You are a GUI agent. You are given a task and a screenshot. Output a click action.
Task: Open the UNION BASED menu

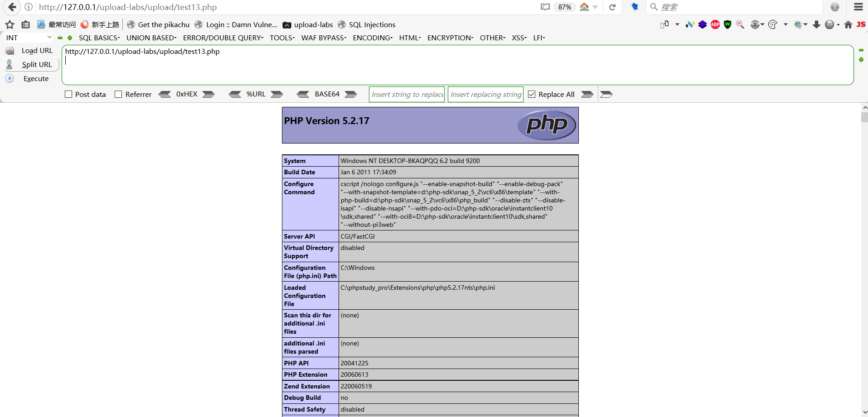pos(151,38)
